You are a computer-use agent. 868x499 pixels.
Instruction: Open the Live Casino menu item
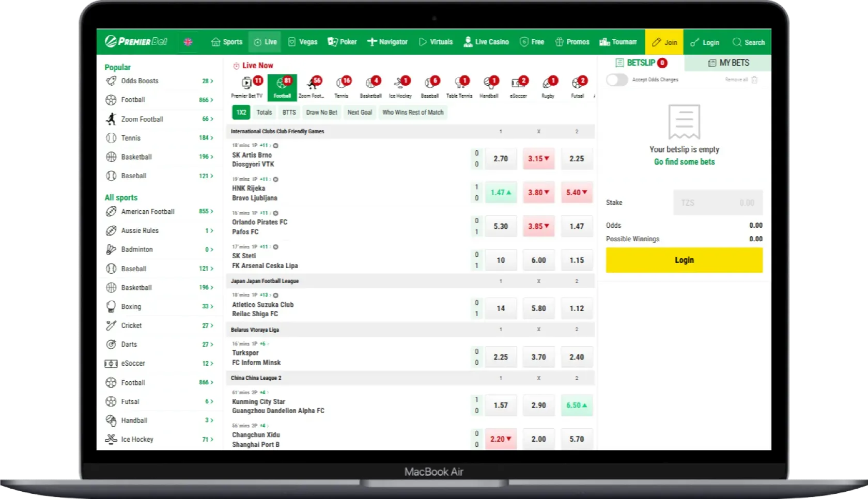pos(486,42)
